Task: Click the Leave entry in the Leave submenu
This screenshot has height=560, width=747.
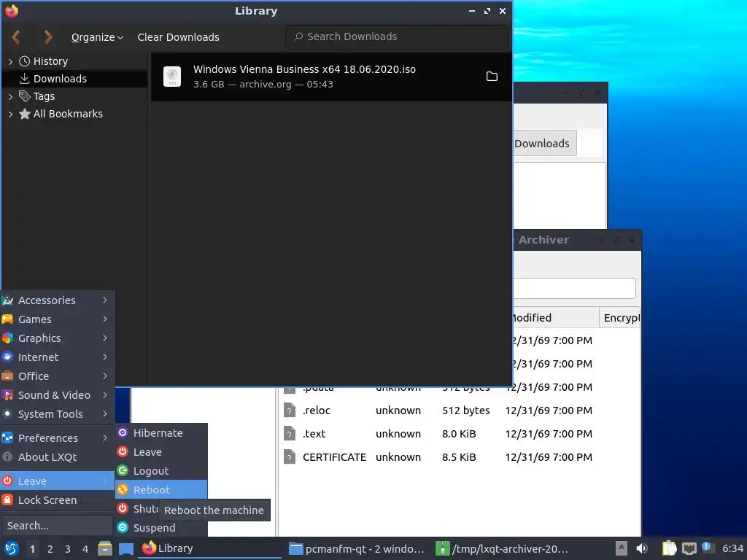Action: tap(161, 452)
